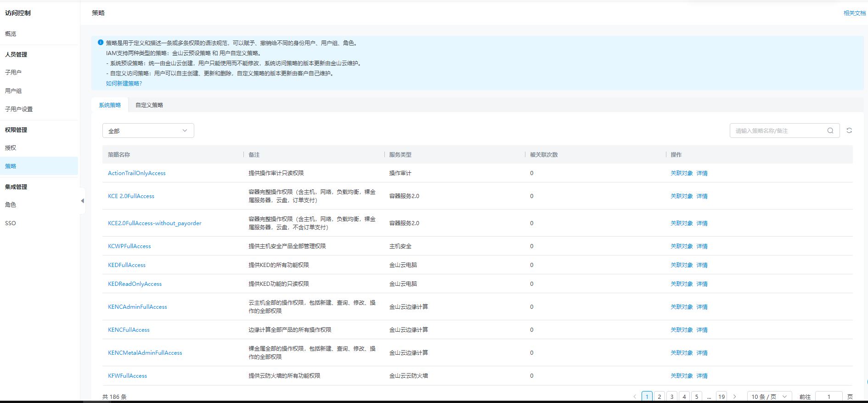The height and width of the screenshot is (403, 868).
Task: Click the refresh list icon
Action: click(x=849, y=131)
